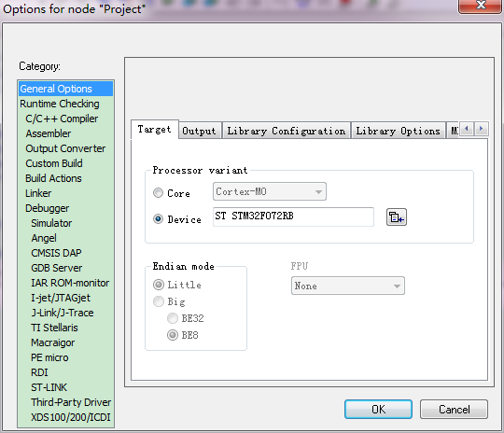The height and width of the screenshot is (433, 504).
Task: Go to the Library Options tab
Action: click(x=398, y=131)
